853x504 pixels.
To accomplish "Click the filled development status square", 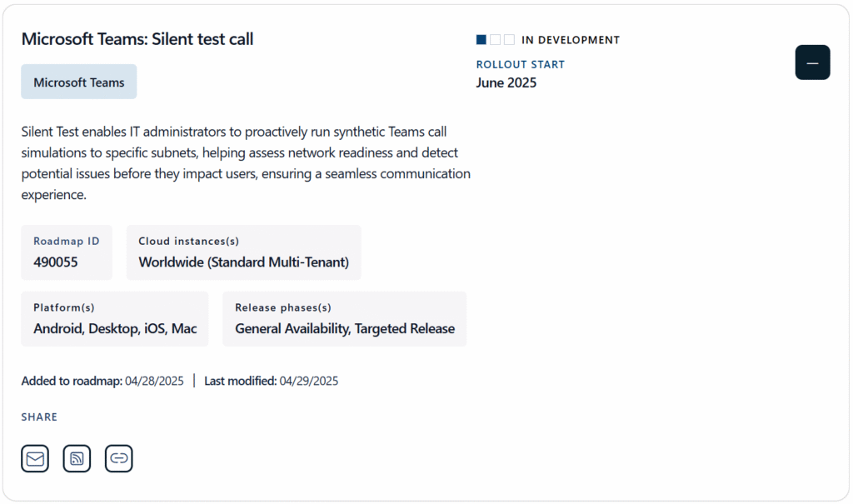I will 481,39.
